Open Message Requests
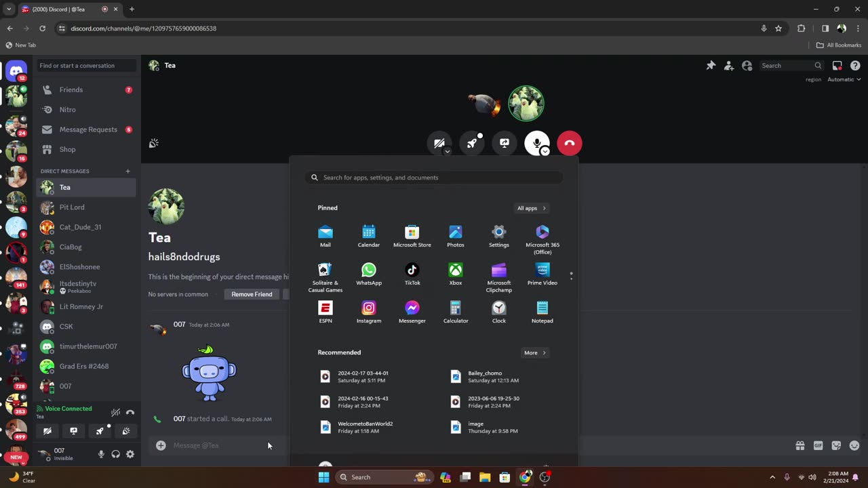868x488 pixels. click(86, 129)
